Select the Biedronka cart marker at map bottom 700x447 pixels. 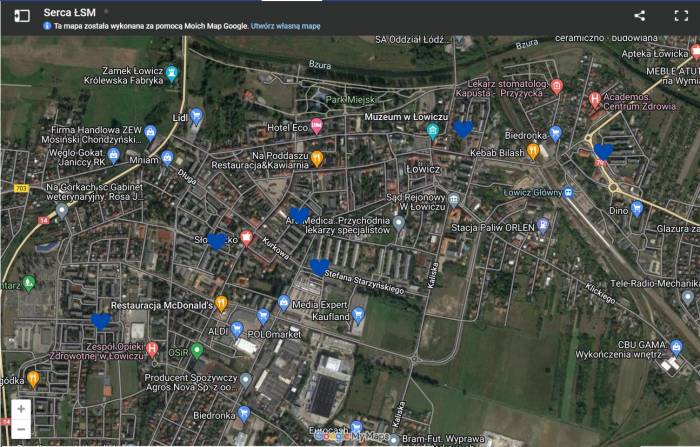point(244,414)
